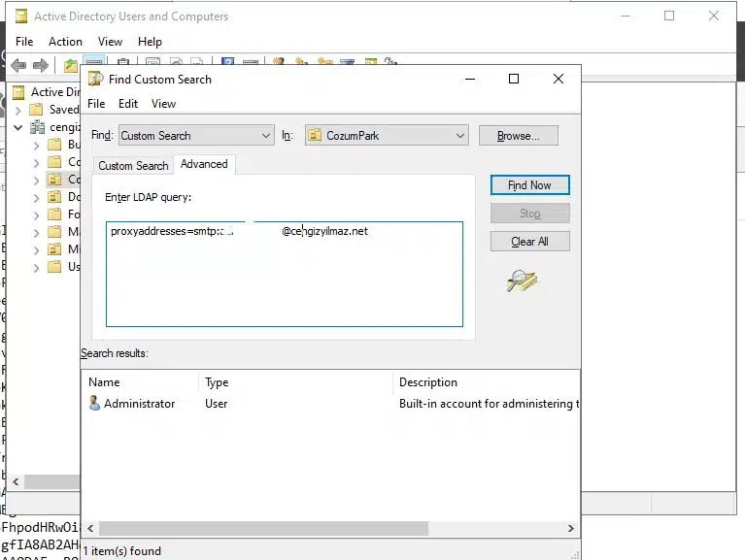745x560 pixels.
Task: Click the Clear All button
Action: click(529, 242)
